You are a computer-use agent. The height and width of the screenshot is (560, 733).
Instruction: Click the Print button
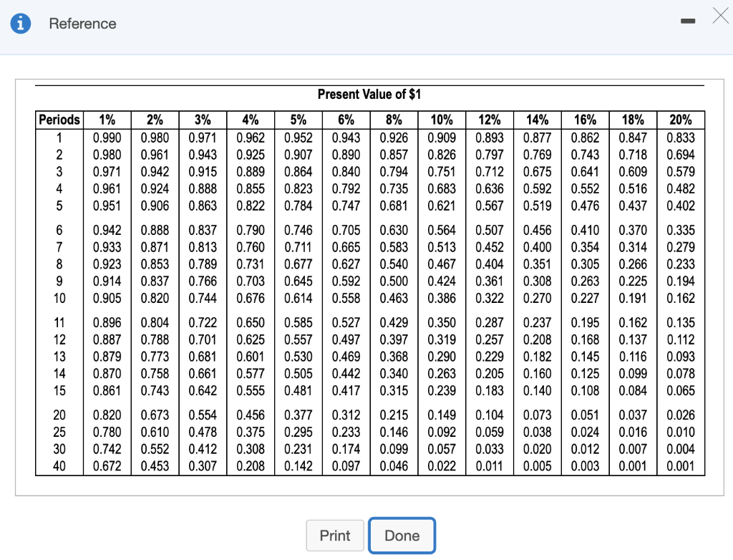click(x=335, y=535)
